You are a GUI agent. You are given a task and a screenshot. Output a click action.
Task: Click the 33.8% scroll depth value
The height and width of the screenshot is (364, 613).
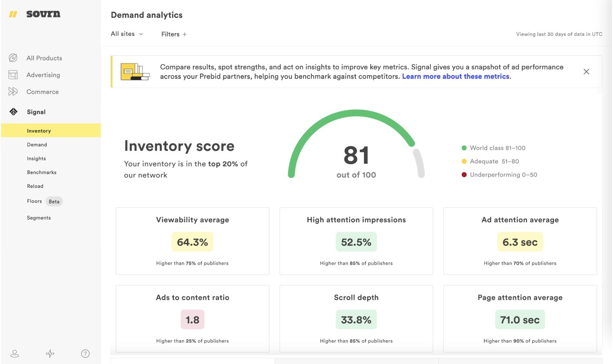(356, 320)
